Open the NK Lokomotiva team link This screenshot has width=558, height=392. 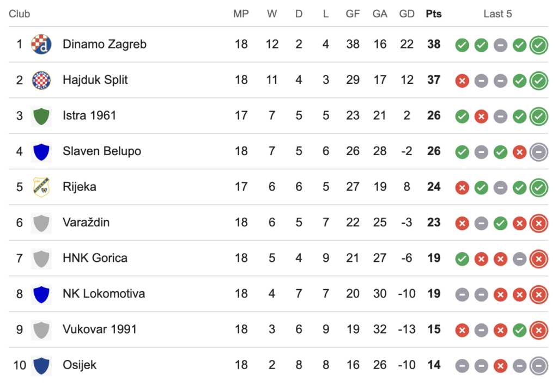(104, 293)
